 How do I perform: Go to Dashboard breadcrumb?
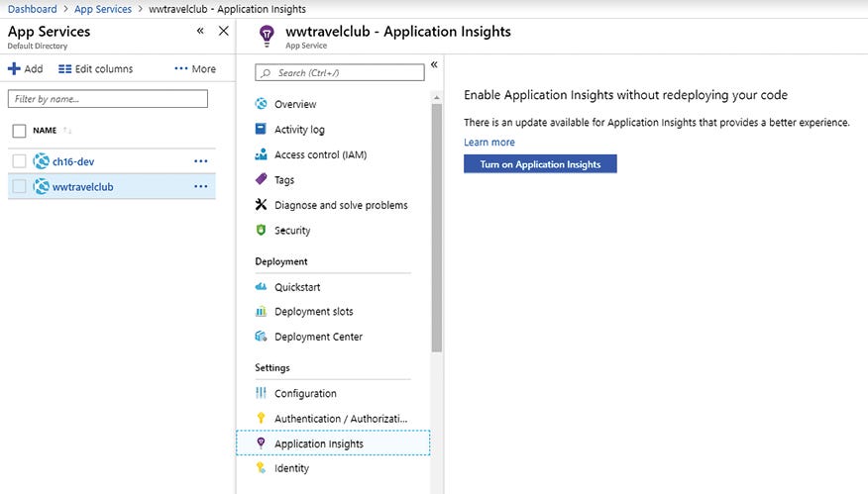click(32, 9)
